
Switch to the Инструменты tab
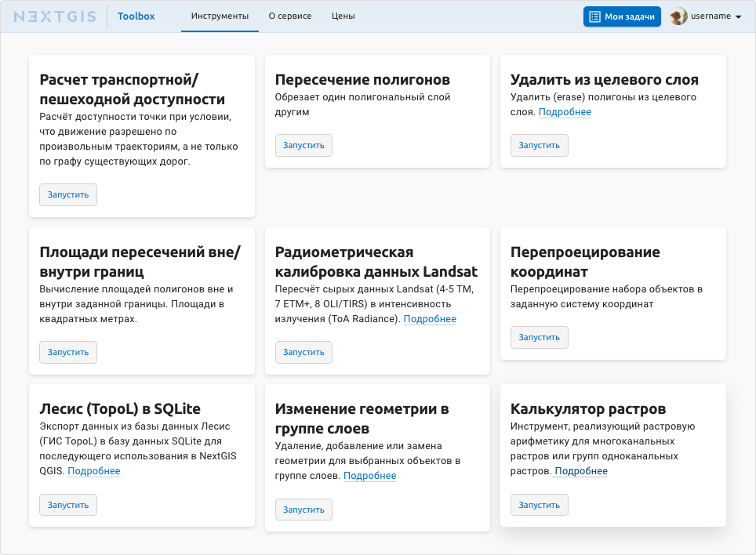click(220, 16)
